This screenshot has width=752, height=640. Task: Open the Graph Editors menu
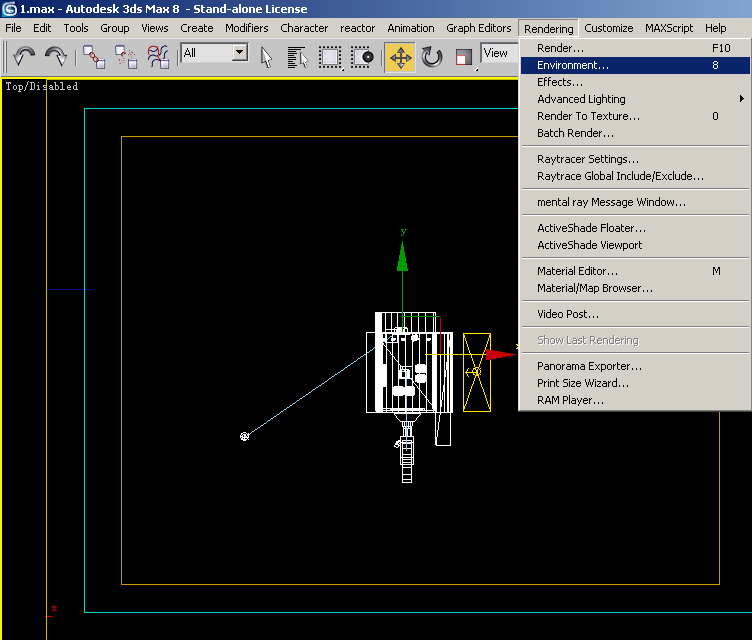tap(479, 28)
